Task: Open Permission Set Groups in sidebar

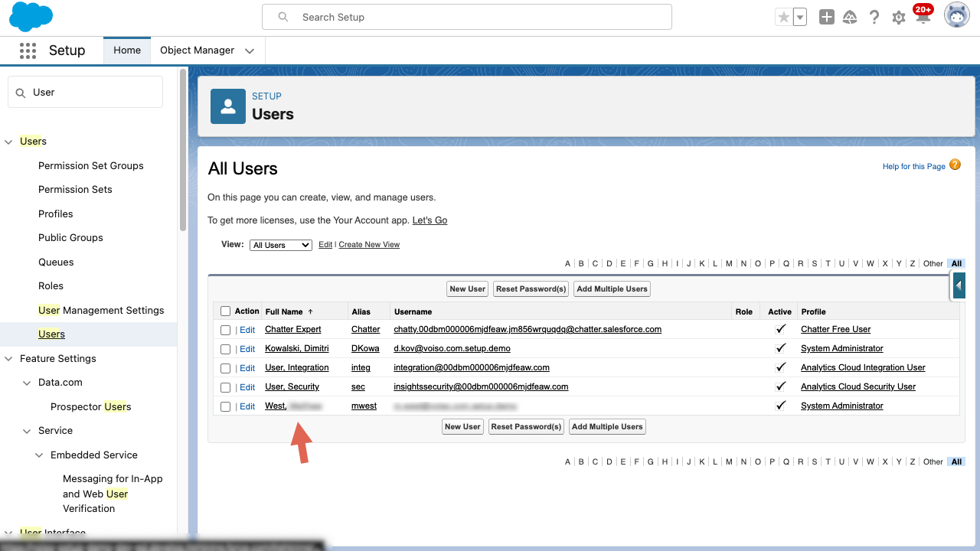Action: [91, 166]
